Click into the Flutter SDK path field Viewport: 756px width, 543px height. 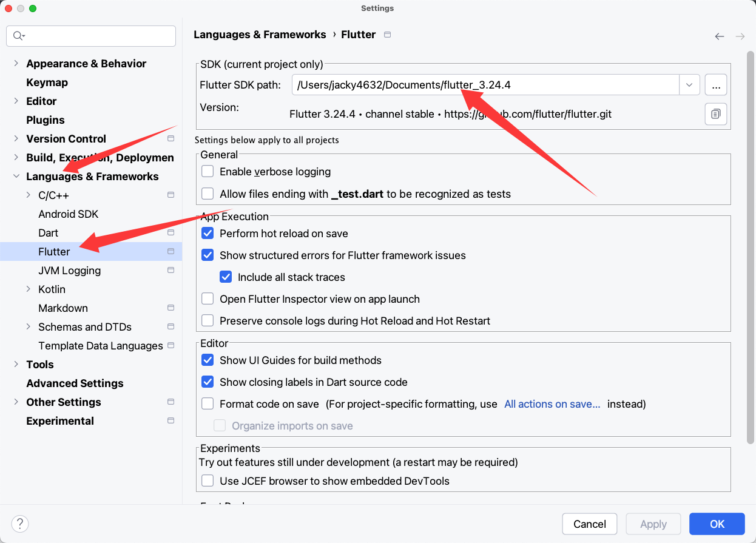click(x=485, y=85)
